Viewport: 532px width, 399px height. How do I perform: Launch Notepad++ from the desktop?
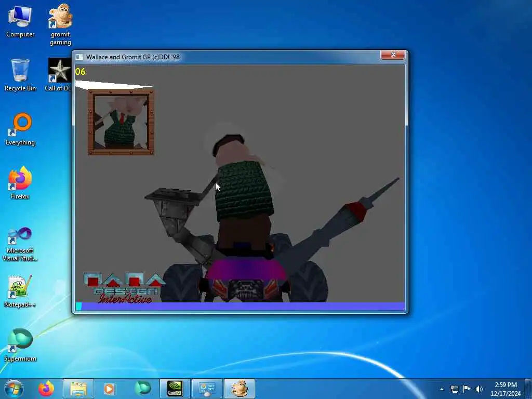(20, 291)
